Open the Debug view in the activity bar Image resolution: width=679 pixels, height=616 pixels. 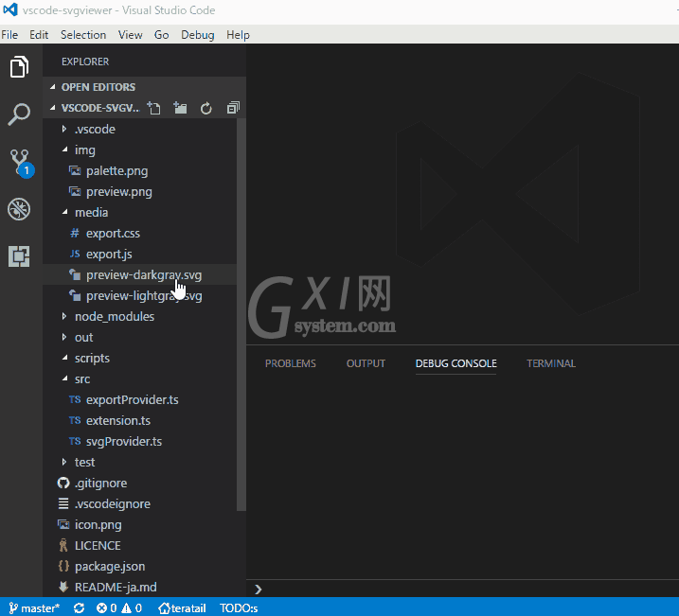pyautogui.click(x=19, y=209)
